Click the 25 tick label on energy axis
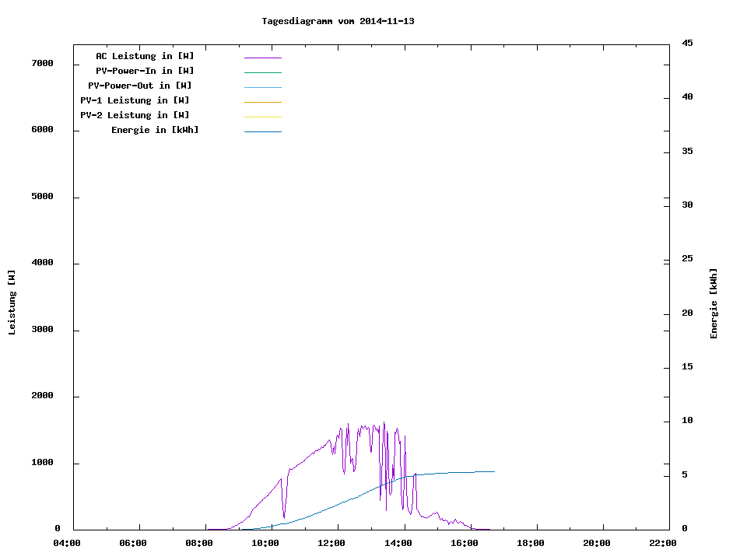Screen dimensions: 747x560 tap(687, 258)
